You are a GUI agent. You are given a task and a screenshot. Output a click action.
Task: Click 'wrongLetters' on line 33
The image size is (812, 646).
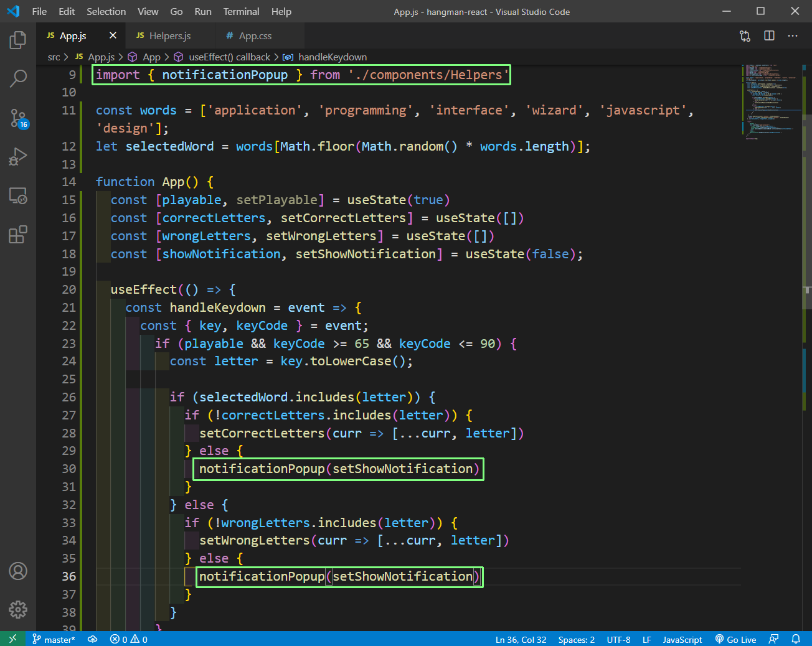click(265, 523)
